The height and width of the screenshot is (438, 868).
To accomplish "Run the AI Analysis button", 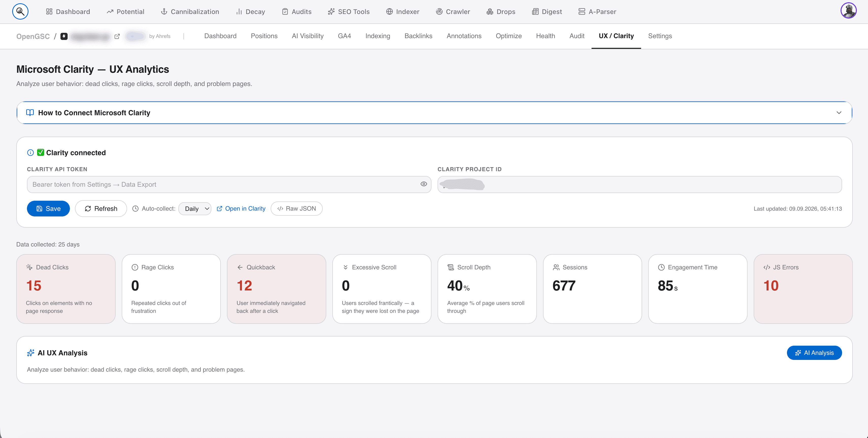I will pos(814,353).
